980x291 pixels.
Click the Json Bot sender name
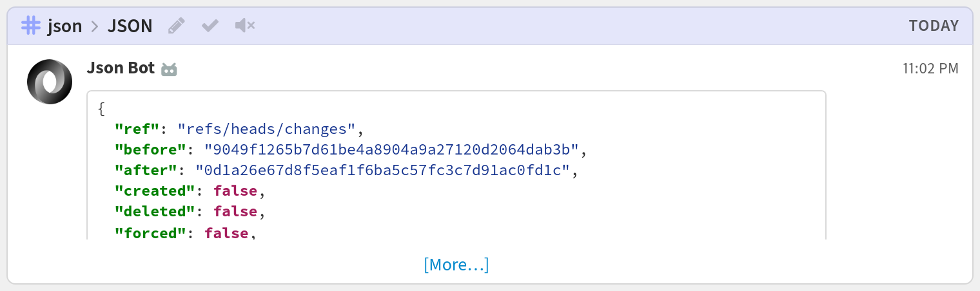121,68
